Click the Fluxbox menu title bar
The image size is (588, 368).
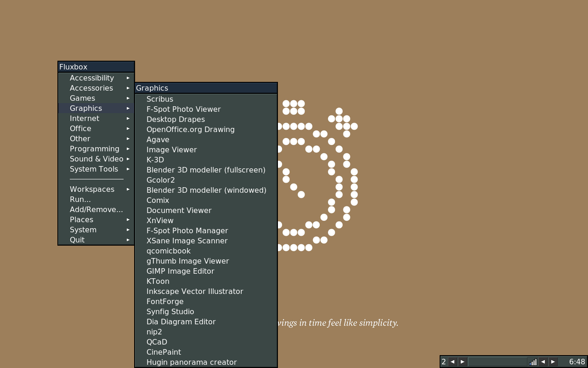[96, 67]
